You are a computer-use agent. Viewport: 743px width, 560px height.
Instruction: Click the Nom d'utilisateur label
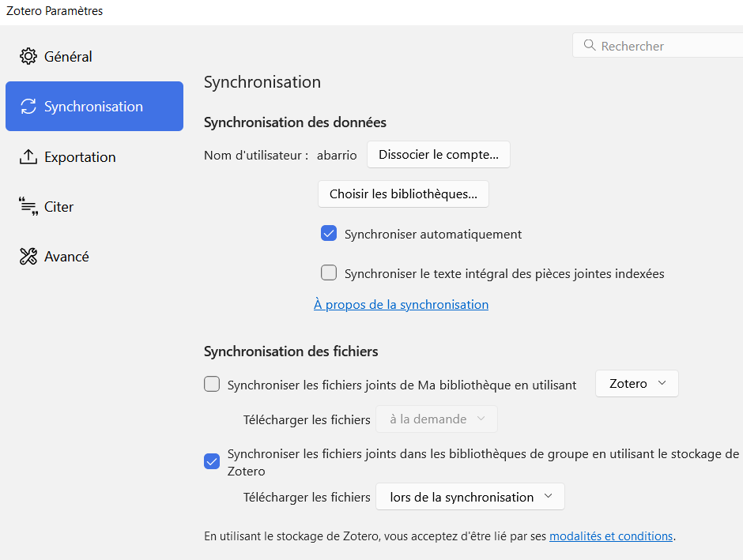click(x=256, y=156)
